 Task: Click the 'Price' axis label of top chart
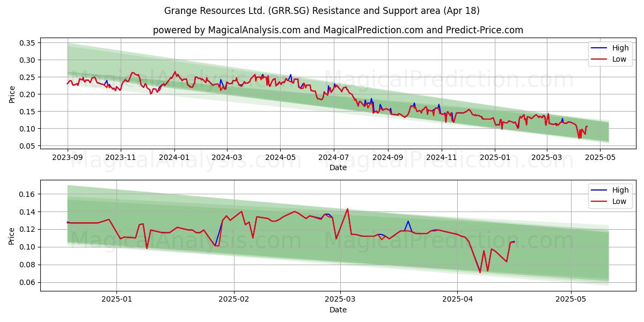tap(12, 94)
